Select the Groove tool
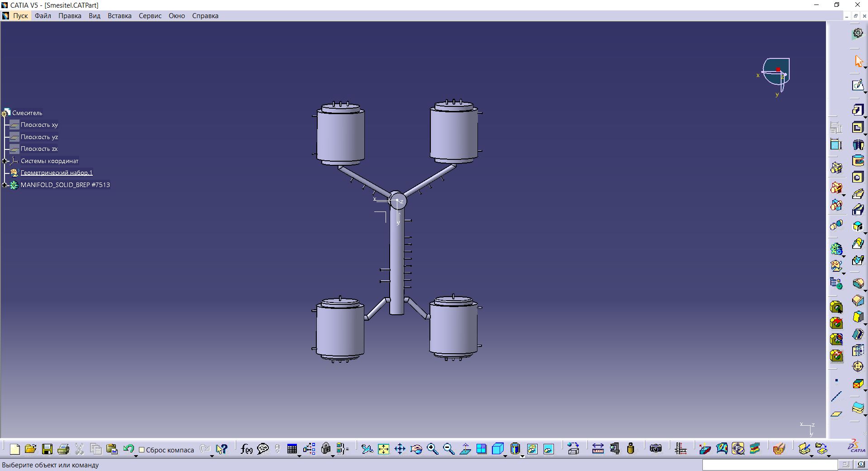The width and height of the screenshot is (868, 471). point(857,160)
